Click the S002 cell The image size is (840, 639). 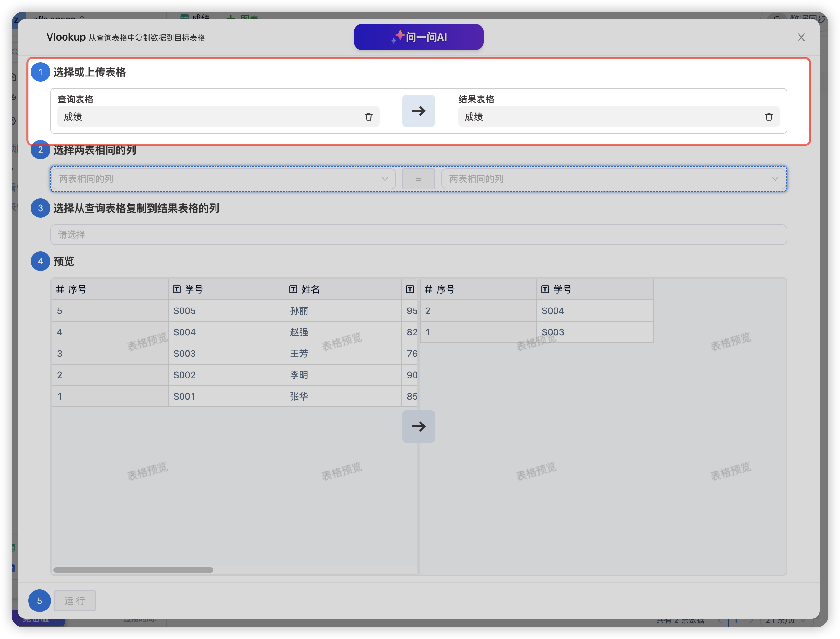click(226, 375)
